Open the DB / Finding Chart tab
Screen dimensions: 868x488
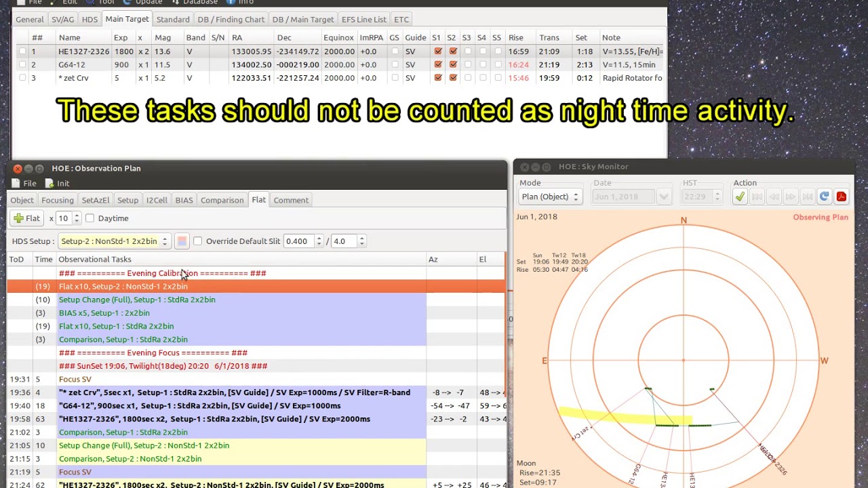point(231,20)
